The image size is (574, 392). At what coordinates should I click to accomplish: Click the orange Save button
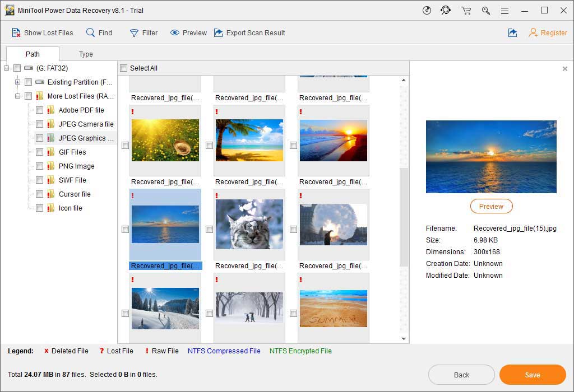(x=532, y=375)
